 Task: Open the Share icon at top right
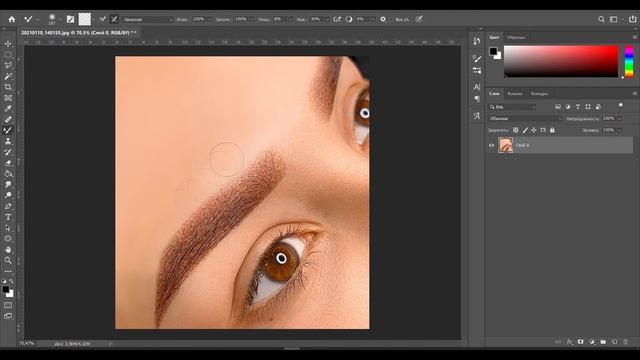[632, 19]
